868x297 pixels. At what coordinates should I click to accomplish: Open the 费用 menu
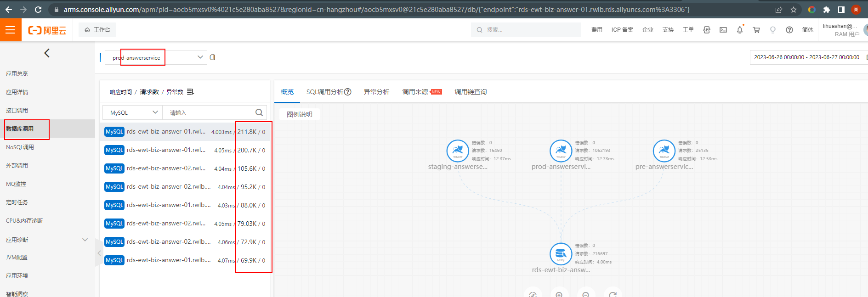tap(596, 30)
